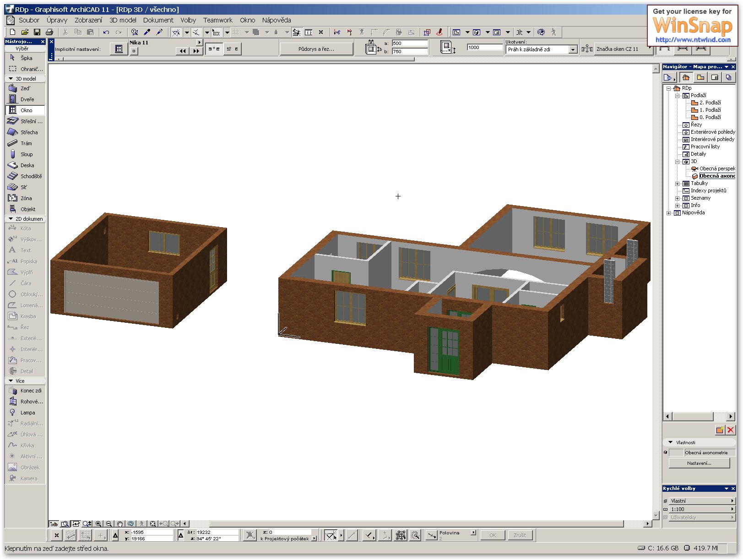The height and width of the screenshot is (560, 743).
Task: Toggle relative radius coordinate delta button
Action: (181, 535)
